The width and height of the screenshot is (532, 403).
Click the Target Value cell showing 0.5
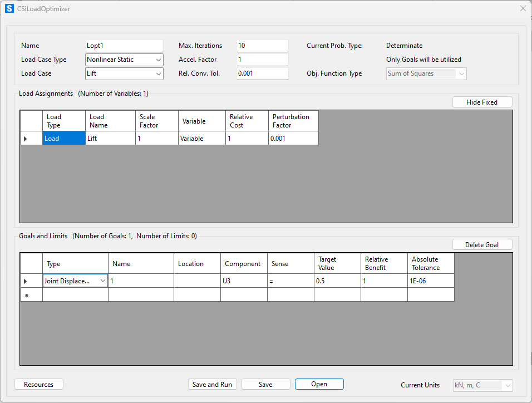click(337, 281)
